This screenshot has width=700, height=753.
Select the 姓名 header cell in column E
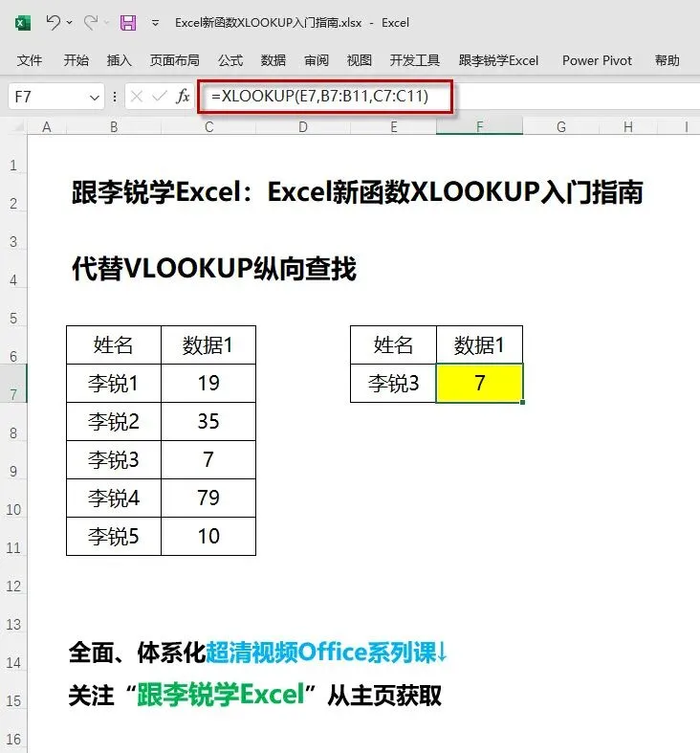(x=394, y=344)
